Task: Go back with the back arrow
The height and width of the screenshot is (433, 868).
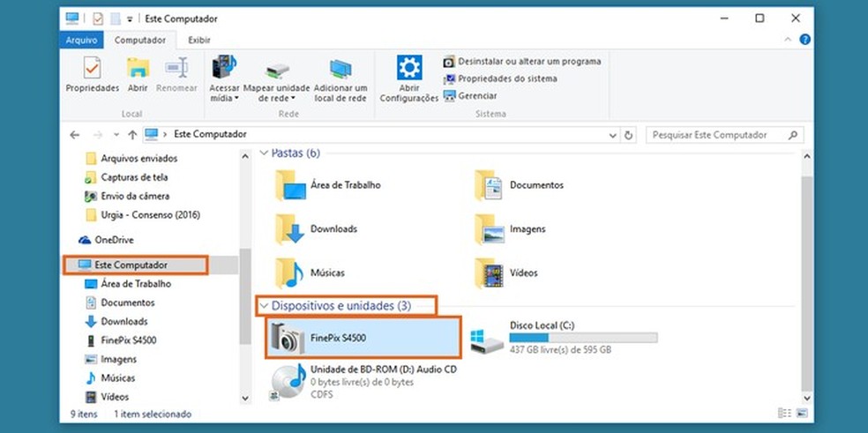Action: click(75, 135)
